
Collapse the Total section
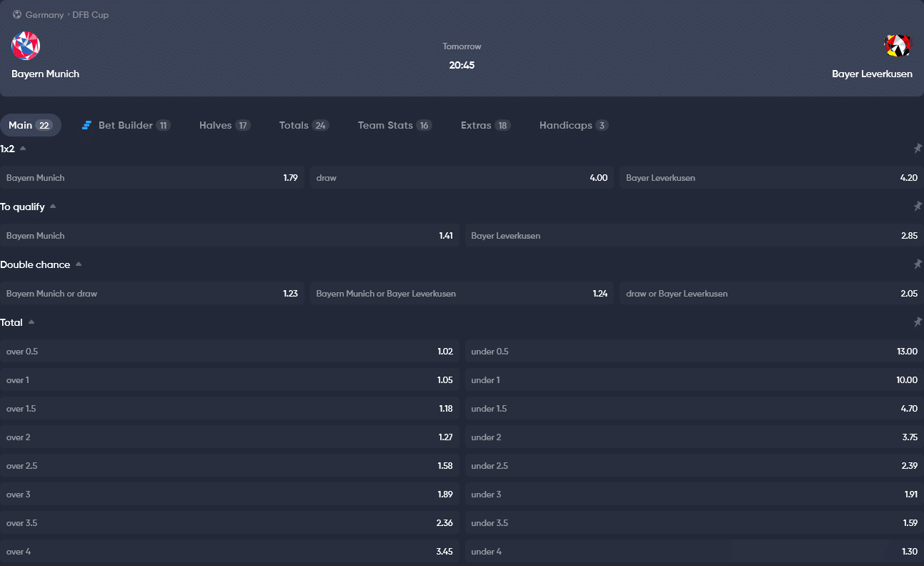click(31, 322)
